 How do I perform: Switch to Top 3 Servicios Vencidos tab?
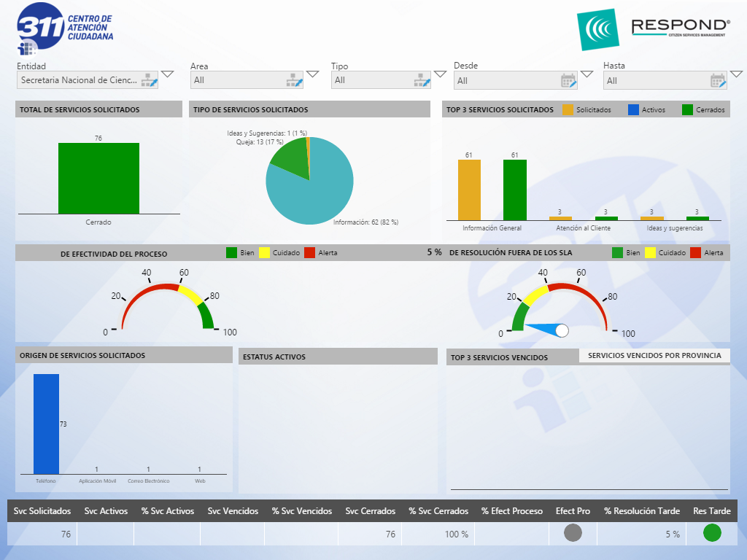point(499,357)
